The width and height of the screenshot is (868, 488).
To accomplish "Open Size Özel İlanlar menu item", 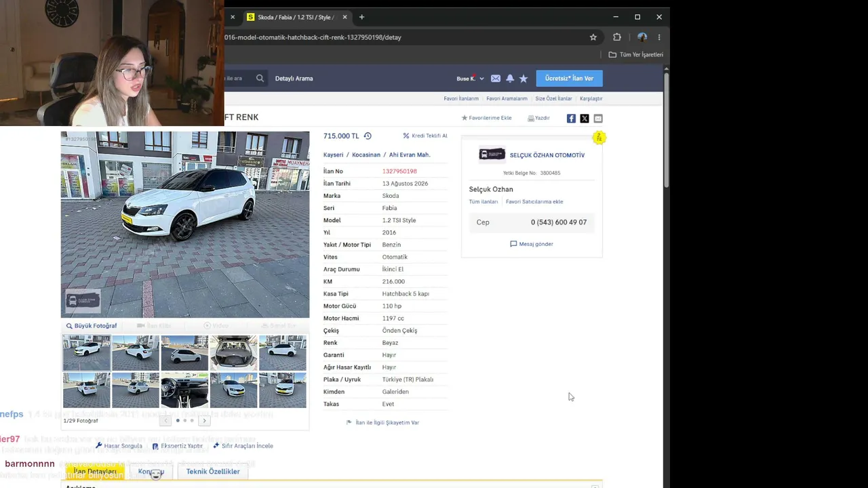I will tap(553, 99).
